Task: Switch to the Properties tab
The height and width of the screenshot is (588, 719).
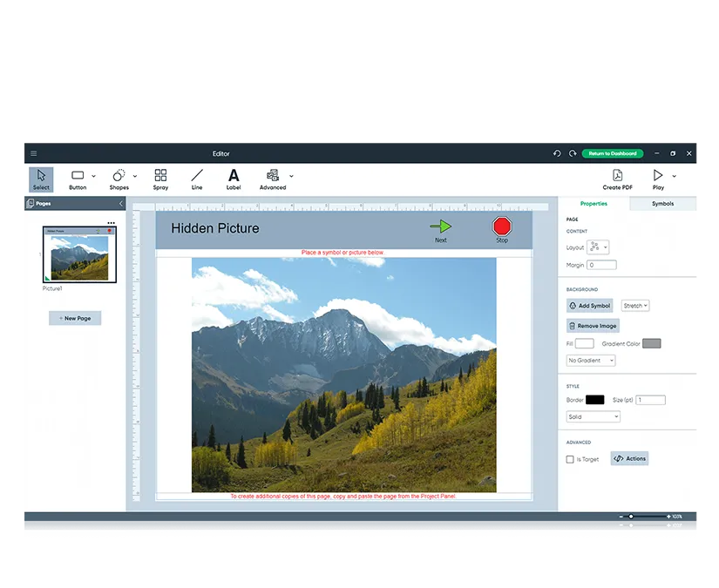Action: tap(594, 204)
